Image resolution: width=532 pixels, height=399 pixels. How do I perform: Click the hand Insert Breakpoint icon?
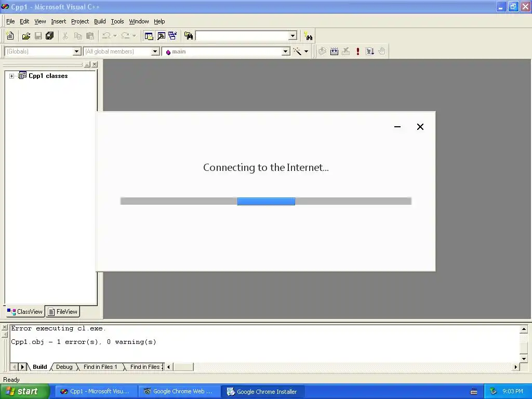(x=382, y=51)
